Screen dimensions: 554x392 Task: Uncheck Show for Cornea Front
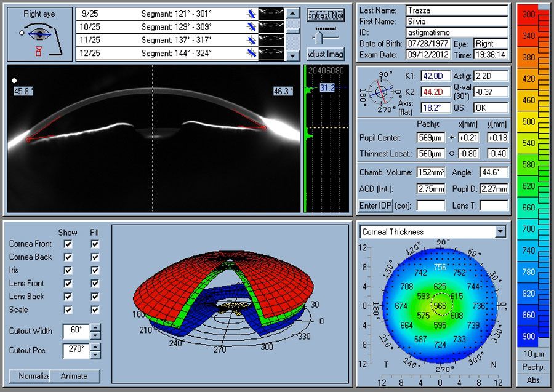point(68,244)
